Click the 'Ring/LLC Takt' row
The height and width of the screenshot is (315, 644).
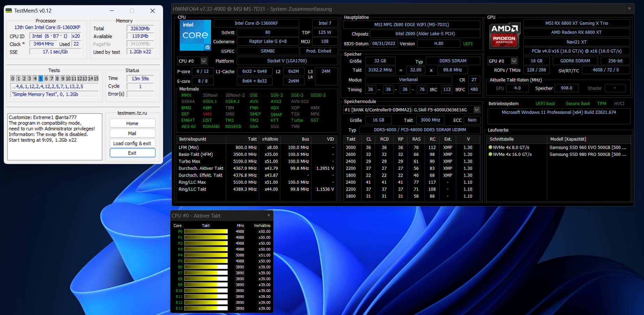point(257,189)
